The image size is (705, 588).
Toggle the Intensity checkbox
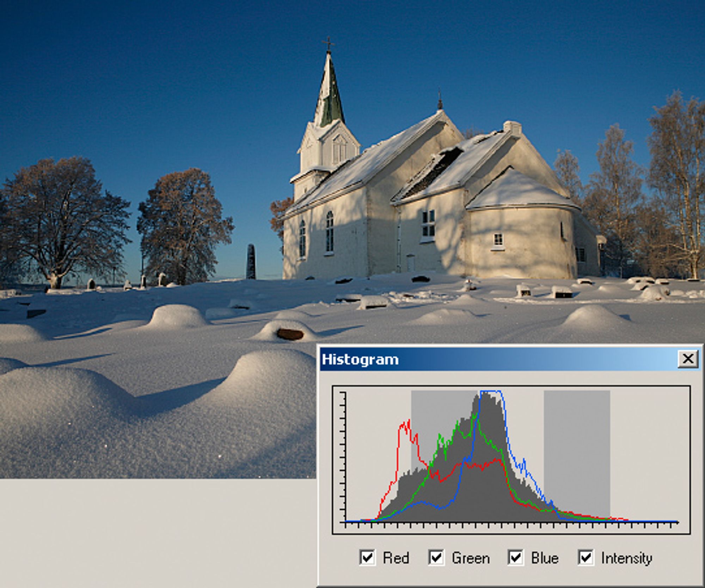[586, 557]
